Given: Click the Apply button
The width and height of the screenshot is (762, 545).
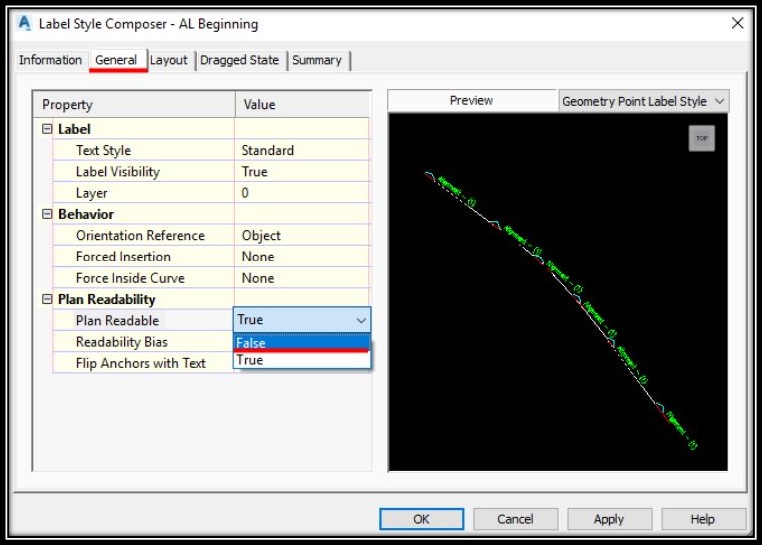Looking at the screenshot, I should (x=609, y=519).
